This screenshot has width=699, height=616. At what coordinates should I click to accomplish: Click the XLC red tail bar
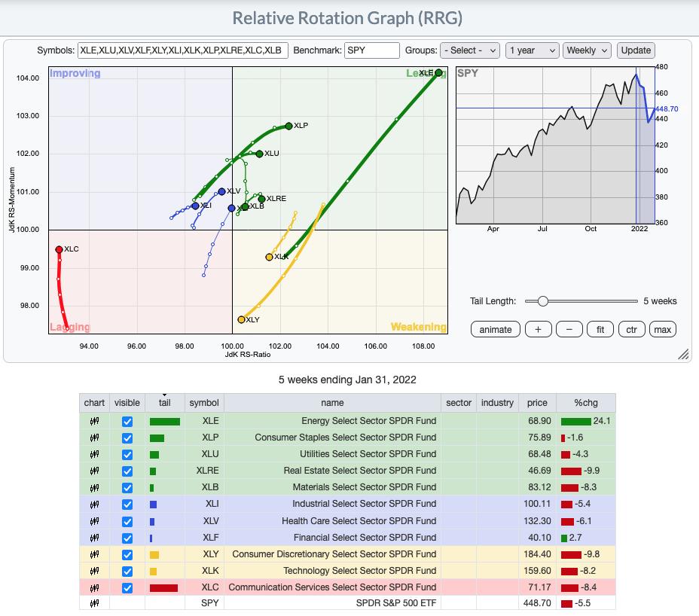click(163, 588)
